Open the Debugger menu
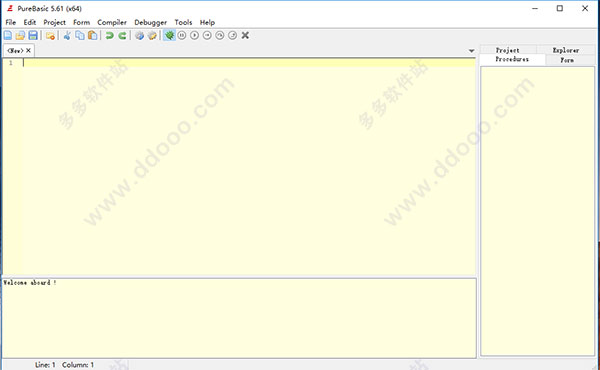The height and width of the screenshot is (370, 600). coord(150,22)
